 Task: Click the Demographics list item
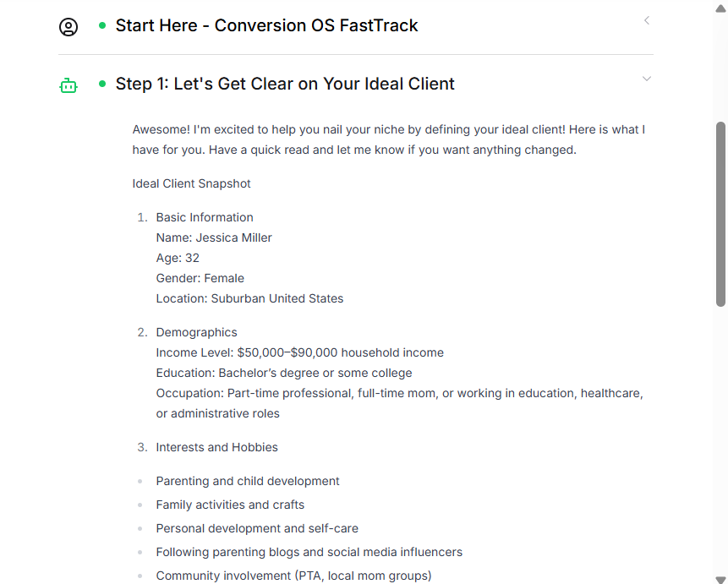(196, 332)
